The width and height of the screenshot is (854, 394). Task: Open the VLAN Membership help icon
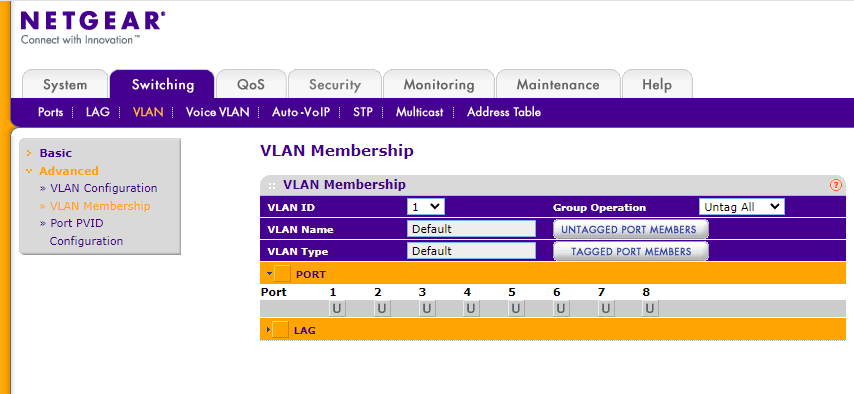[x=835, y=185]
